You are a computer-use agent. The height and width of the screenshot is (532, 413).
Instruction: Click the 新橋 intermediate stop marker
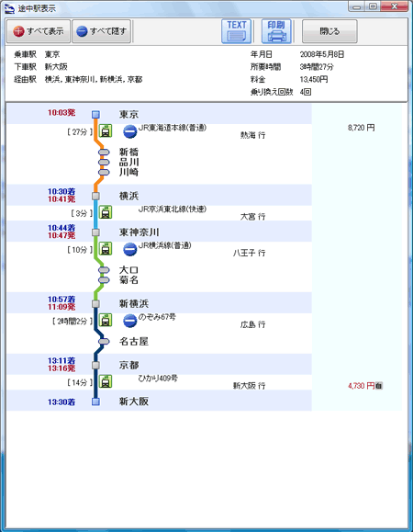point(104,152)
